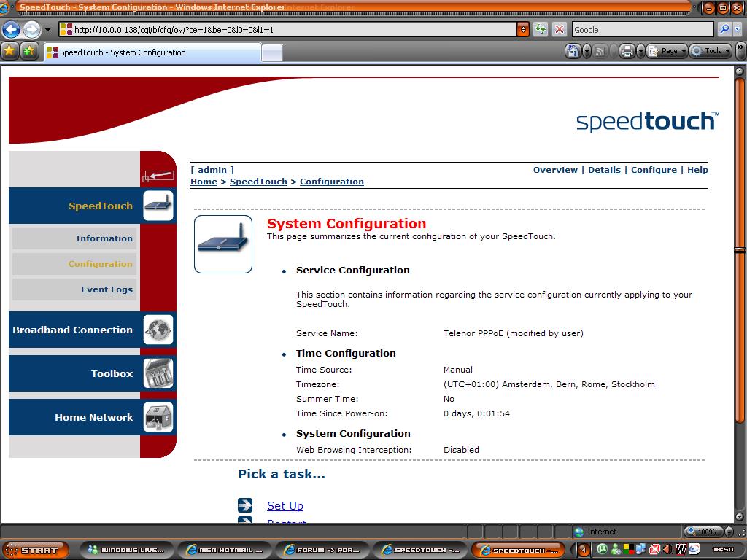Click the SpeedTouch breadcrumb link

point(258,182)
